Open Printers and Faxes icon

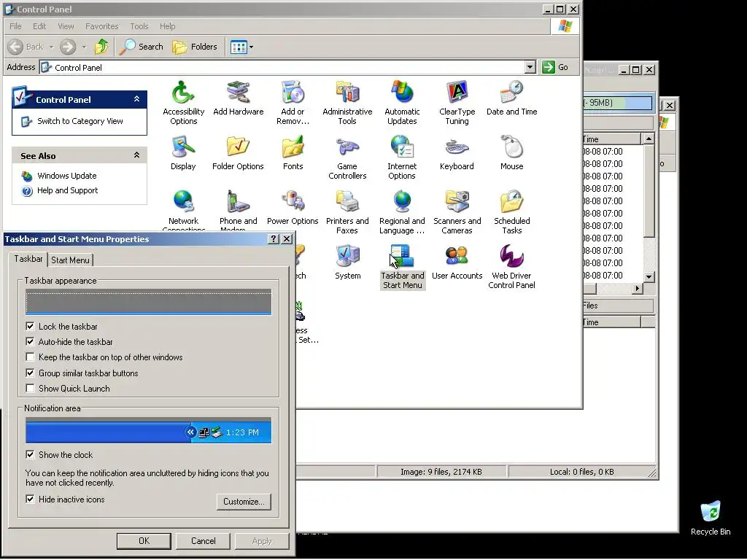(347, 212)
